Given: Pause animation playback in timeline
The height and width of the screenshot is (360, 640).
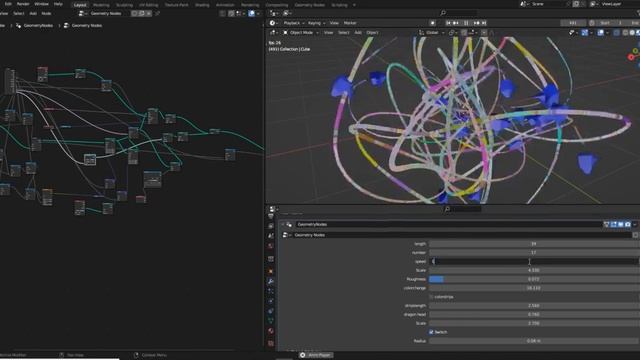Looking at the screenshot, I should click(x=466, y=23).
